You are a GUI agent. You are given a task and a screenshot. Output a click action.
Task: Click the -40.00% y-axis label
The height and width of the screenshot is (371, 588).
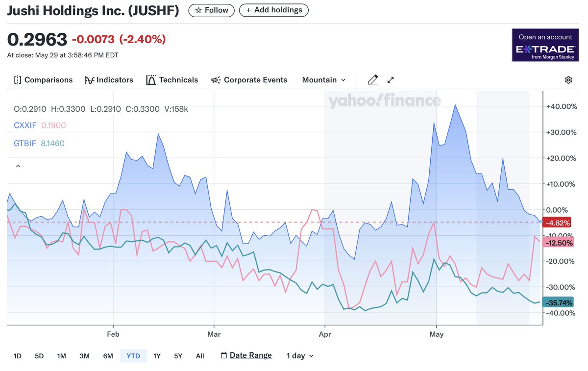[561, 313]
